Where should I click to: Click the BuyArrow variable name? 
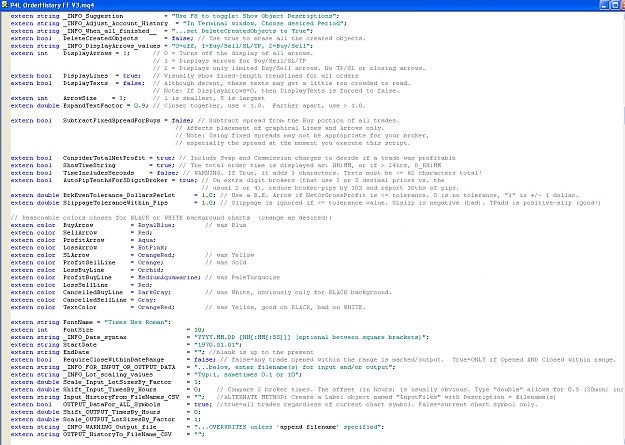[78, 225]
